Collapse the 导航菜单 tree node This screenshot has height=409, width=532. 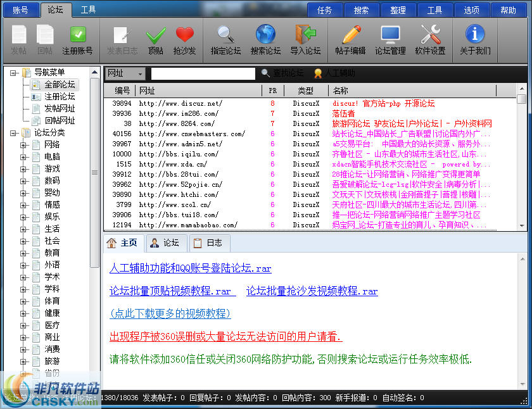(13, 73)
